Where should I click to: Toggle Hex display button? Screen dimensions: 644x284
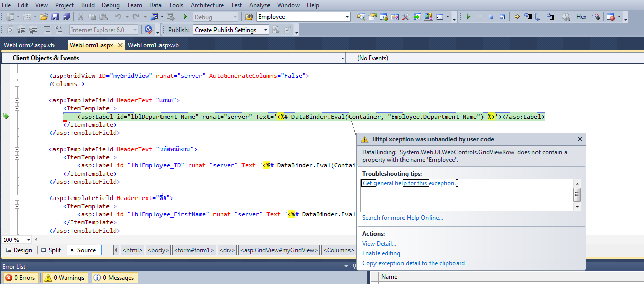tap(581, 17)
